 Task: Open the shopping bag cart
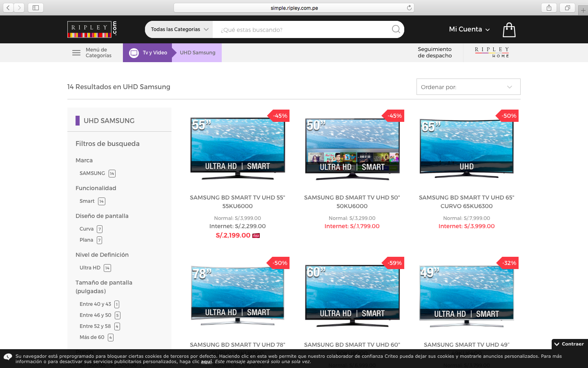click(x=509, y=30)
